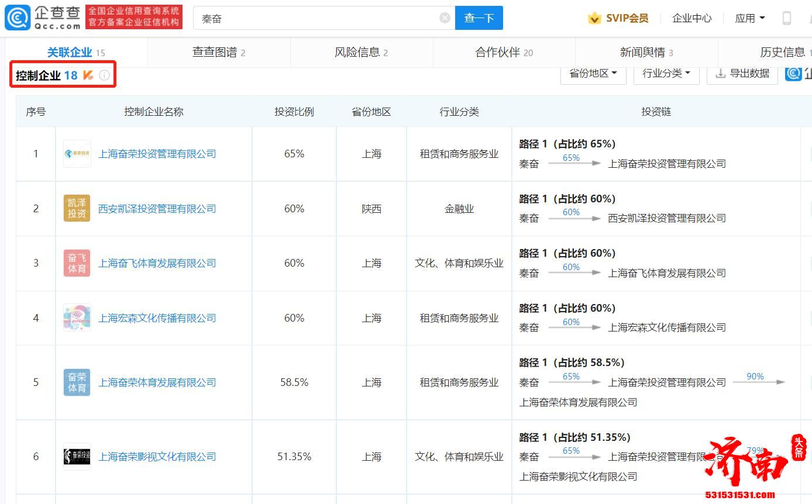The width and height of the screenshot is (812, 504).
Task: Open 上海奋荣投资管理有限公司 link in row 1
Action: click(x=157, y=154)
